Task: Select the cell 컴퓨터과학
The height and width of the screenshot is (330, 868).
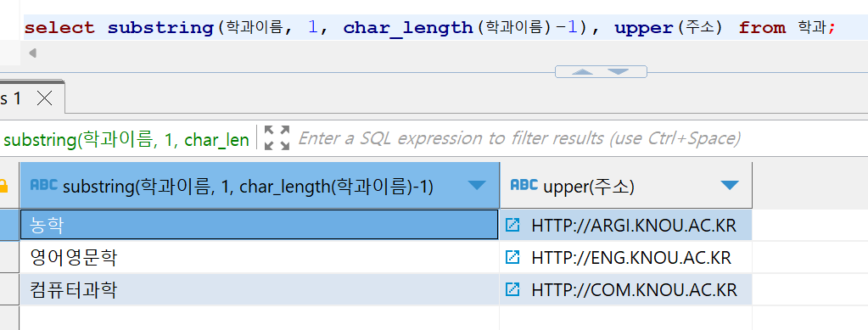Action: pos(259,289)
